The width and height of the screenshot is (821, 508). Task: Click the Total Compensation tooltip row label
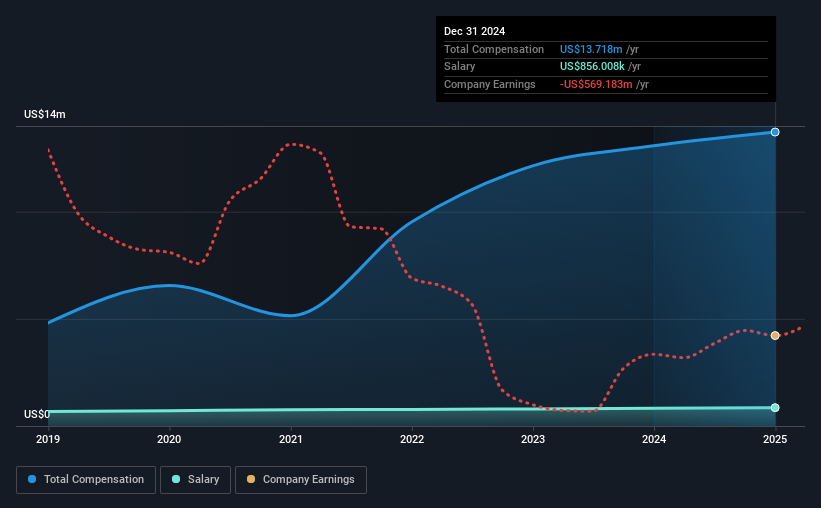(x=494, y=49)
